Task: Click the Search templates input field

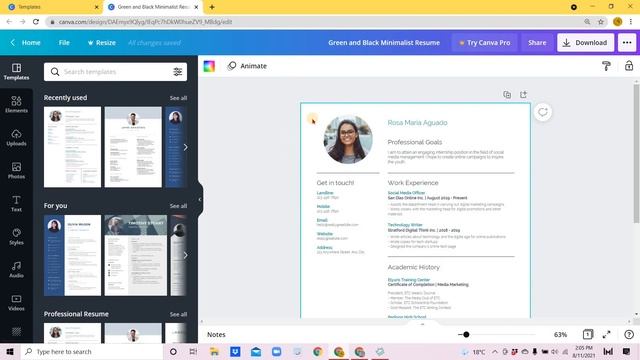Action: [116, 72]
